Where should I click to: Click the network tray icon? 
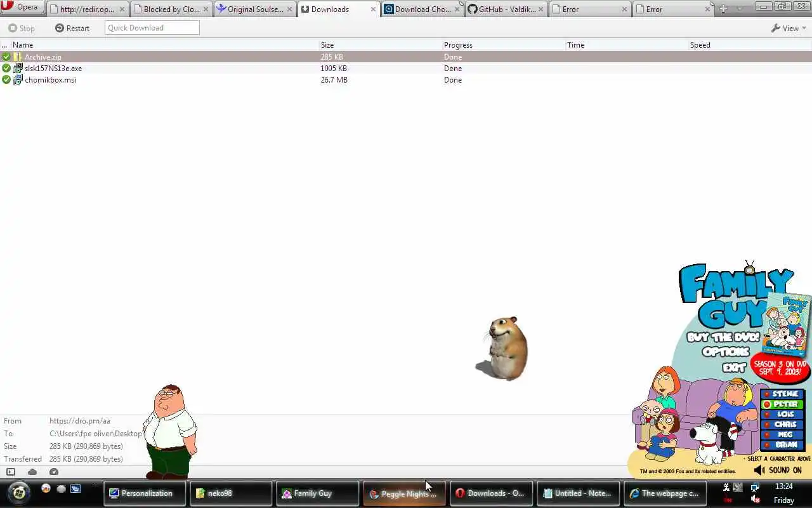pyautogui.click(x=755, y=487)
